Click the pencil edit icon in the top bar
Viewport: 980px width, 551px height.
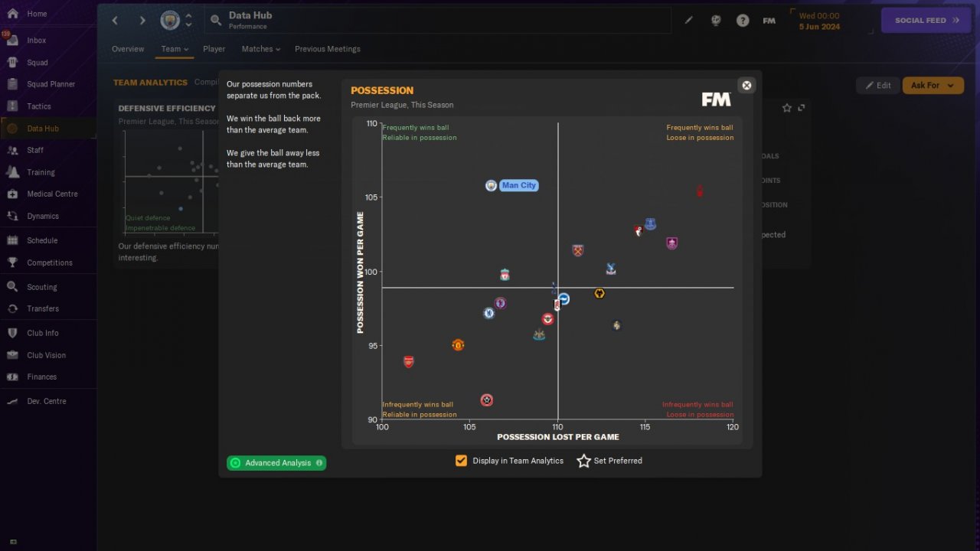pyautogui.click(x=688, y=21)
